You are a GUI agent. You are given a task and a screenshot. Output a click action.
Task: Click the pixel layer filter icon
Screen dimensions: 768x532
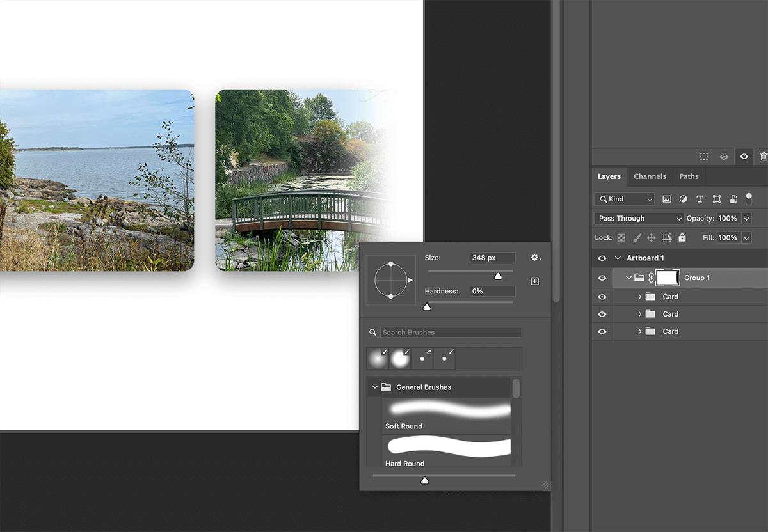(x=667, y=199)
